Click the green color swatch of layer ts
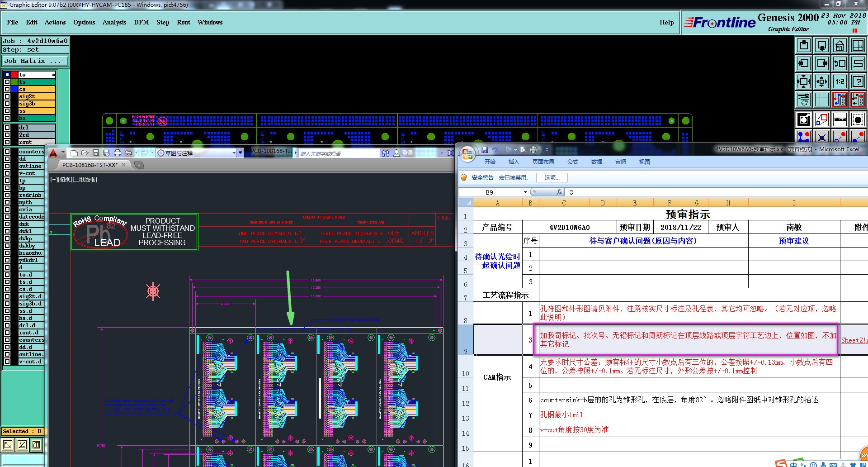868x467 pixels. (14, 82)
